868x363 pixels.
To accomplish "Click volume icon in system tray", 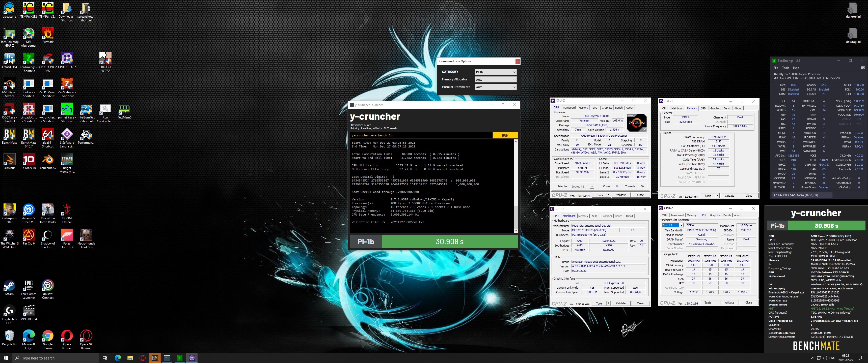I will [x=824, y=358].
